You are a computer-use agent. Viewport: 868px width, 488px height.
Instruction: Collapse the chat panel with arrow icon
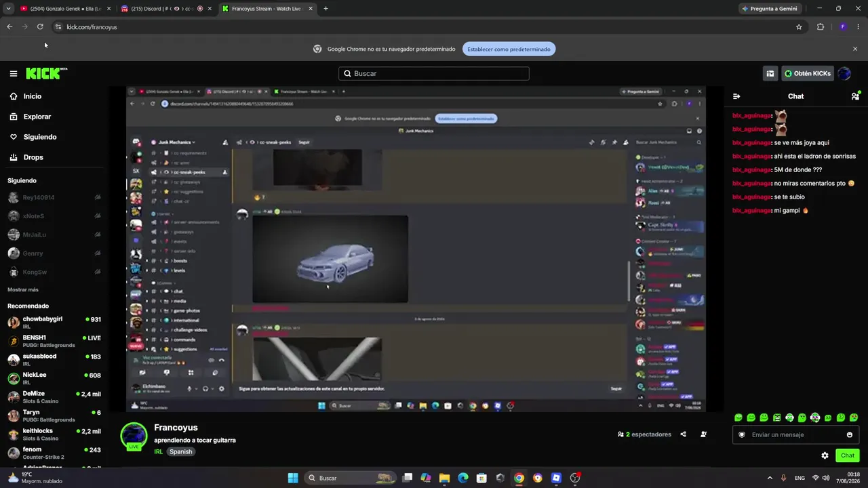pos(736,96)
